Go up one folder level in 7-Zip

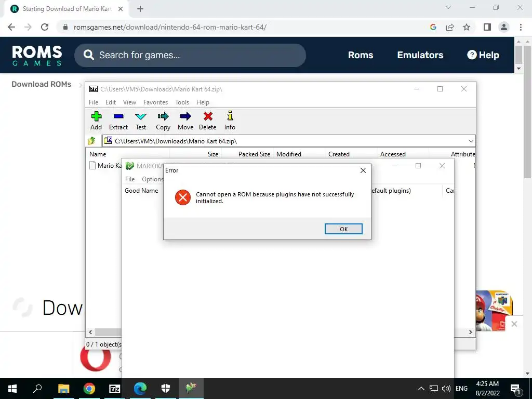click(x=92, y=141)
